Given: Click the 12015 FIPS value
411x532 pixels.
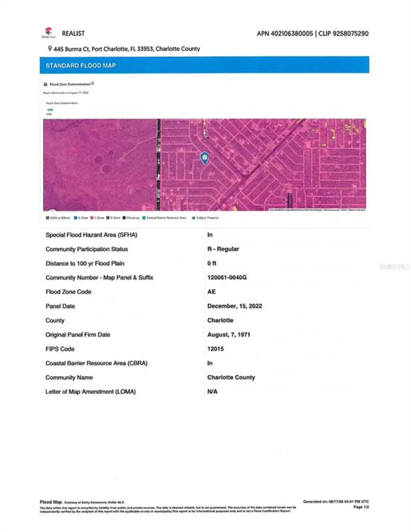Looking at the screenshot, I should point(215,349).
